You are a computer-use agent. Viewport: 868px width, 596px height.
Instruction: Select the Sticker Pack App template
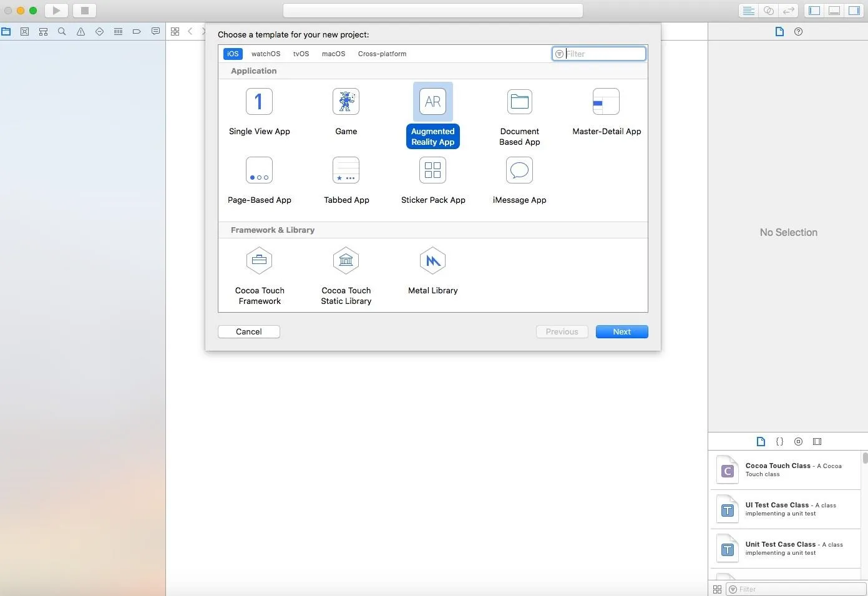coord(433,181)
